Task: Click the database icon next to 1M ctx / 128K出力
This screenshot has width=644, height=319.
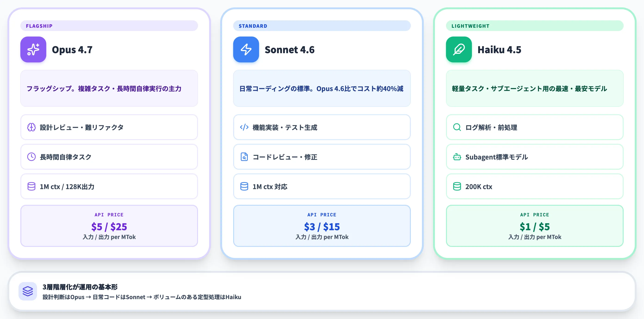Action: coord(31,186)
